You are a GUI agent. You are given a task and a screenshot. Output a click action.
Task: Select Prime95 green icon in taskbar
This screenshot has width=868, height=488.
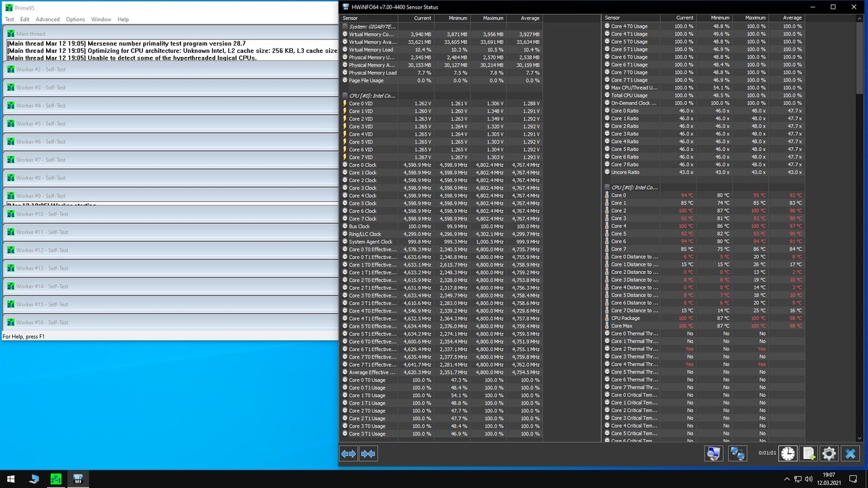(x=56, y=479)
